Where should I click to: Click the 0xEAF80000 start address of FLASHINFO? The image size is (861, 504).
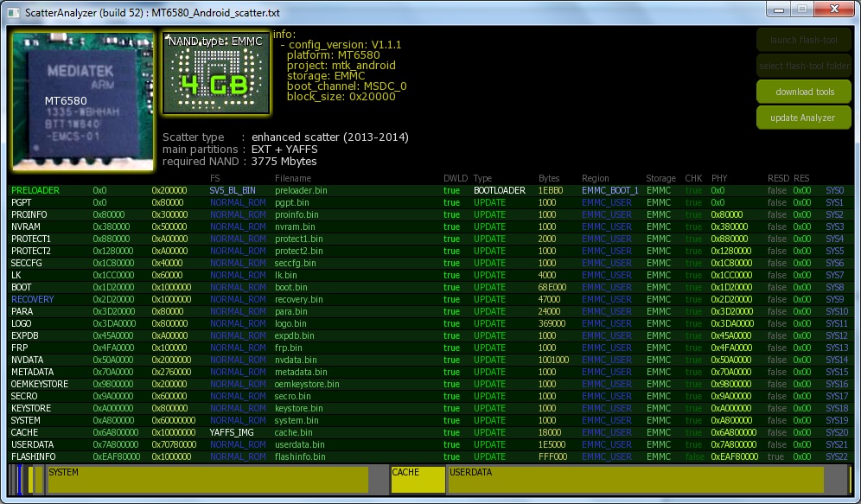click(x=117, y=456)
